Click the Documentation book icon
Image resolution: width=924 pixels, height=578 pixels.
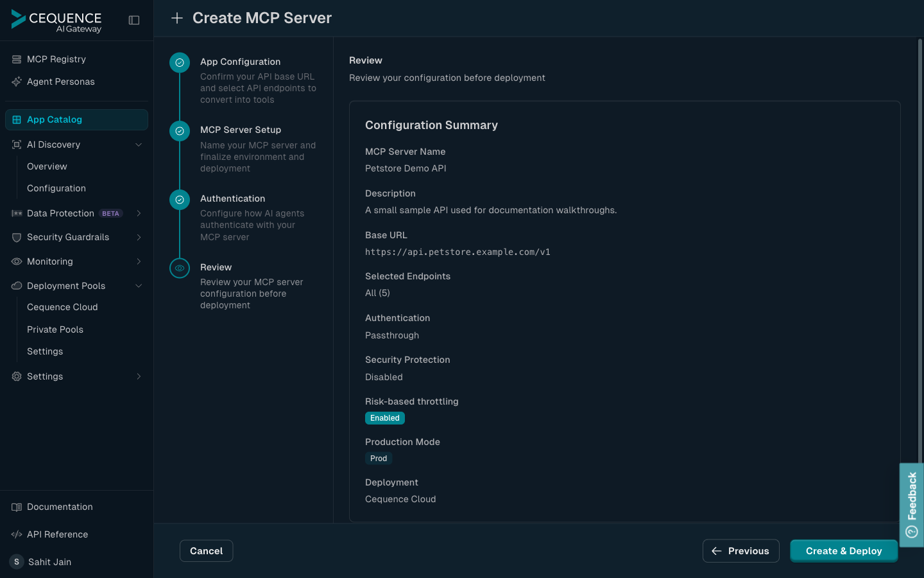pyautogui.click(x=17, y=507)
